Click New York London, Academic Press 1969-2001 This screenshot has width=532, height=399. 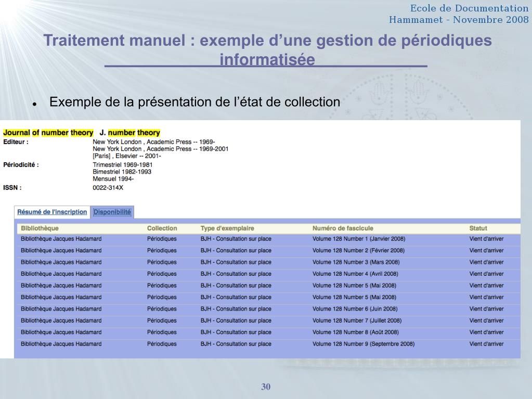161,149
